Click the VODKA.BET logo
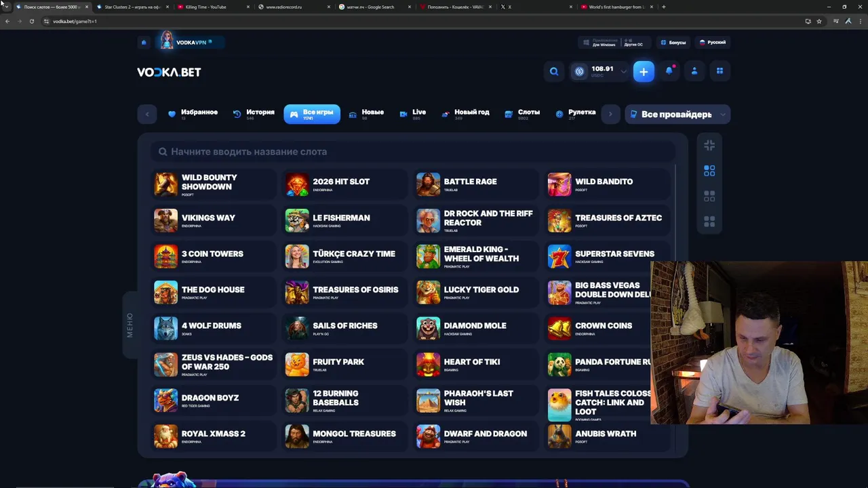 (169, 72)
